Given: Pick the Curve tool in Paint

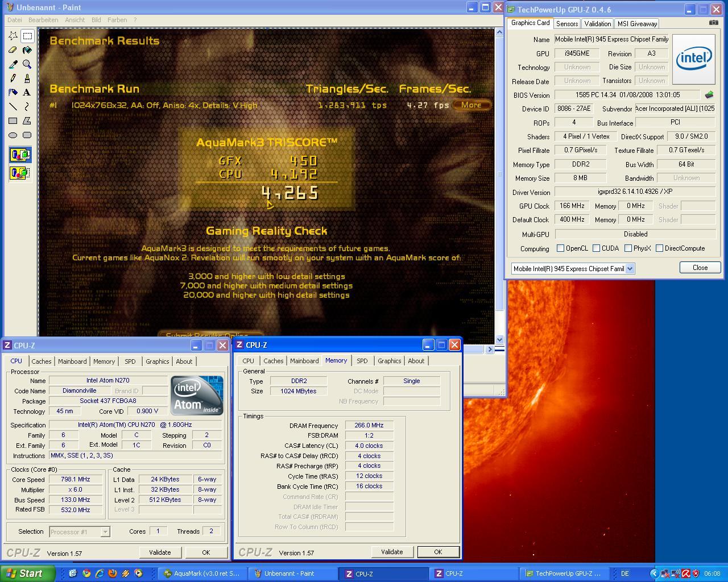Looking at the screenshot, I should [27, 107].
